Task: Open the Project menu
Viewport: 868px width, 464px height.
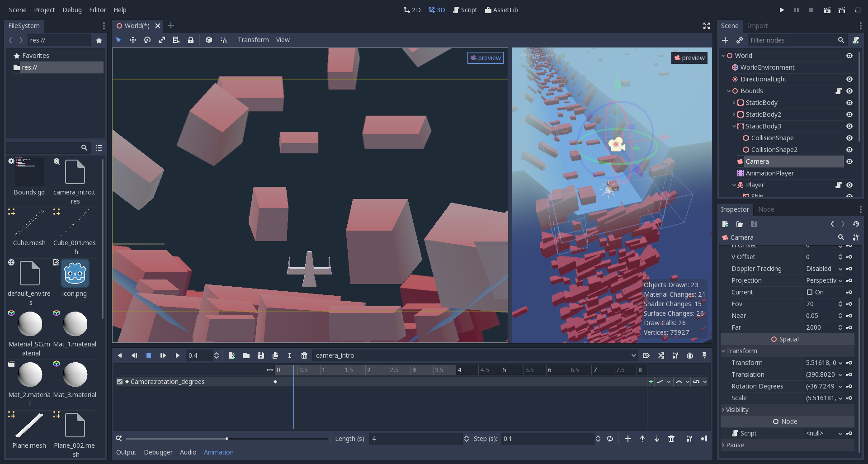Action: point(44,10)
